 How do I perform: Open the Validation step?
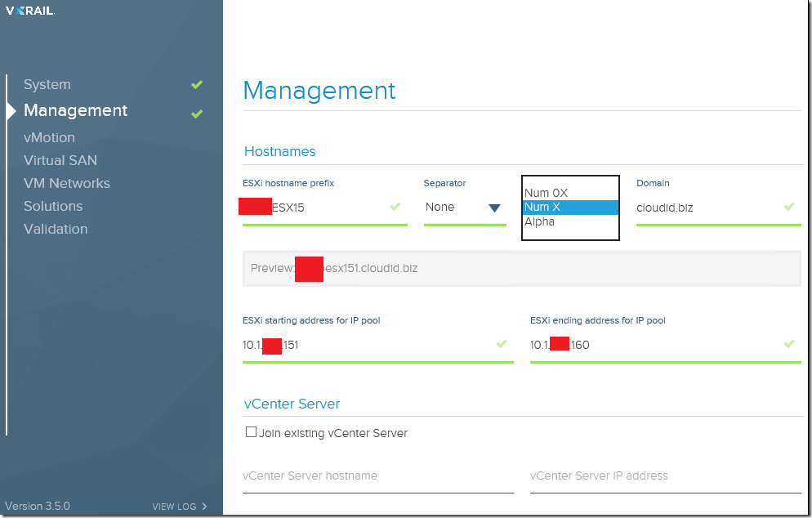[x=56, y=229]
